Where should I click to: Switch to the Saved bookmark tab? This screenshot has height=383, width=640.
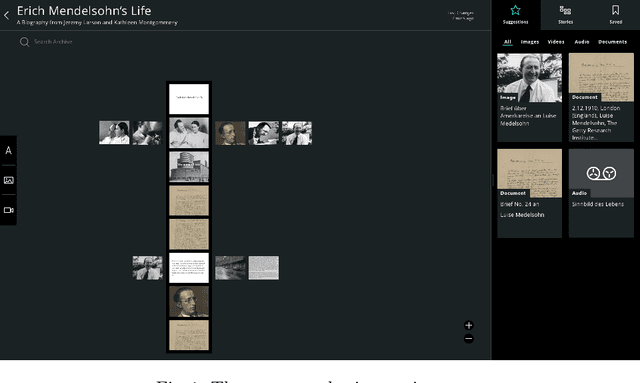tap(616, 15)
